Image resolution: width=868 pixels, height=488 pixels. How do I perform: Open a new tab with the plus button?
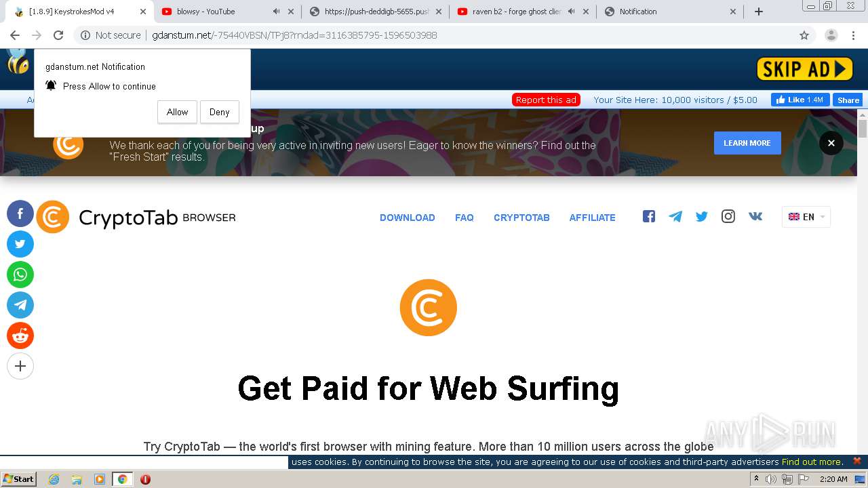[759, 12]
